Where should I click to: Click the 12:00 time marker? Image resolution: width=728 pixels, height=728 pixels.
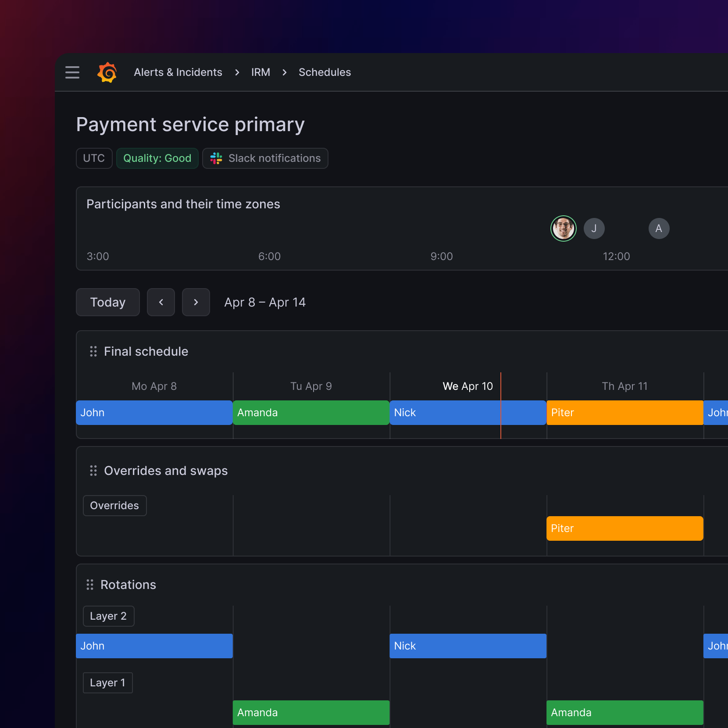point(616,257)
